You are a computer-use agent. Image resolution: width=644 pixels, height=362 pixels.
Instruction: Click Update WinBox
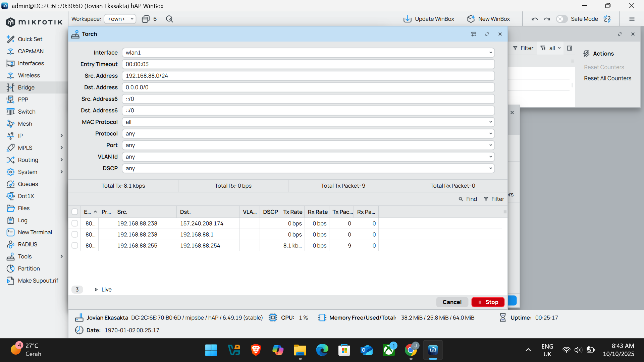429,19
